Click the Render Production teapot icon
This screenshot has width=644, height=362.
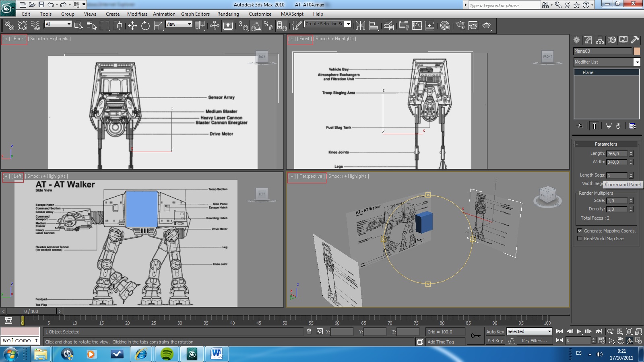487,26
